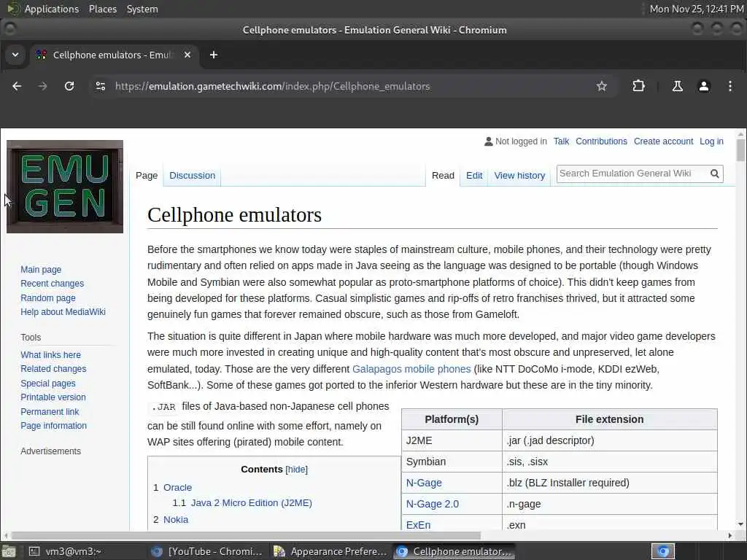Open the Contributions link

(601, 141)
